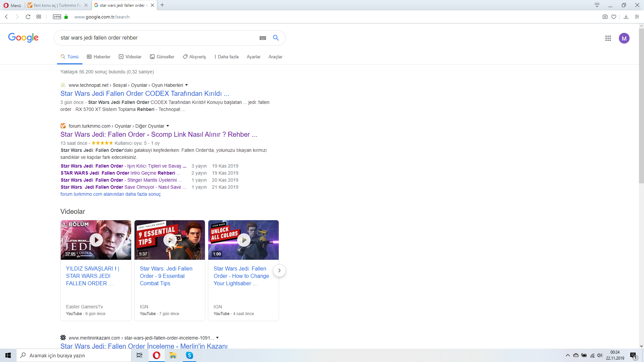Select the Tümü results tab
The width and height of the screenshot is (644, 362).
70,57
